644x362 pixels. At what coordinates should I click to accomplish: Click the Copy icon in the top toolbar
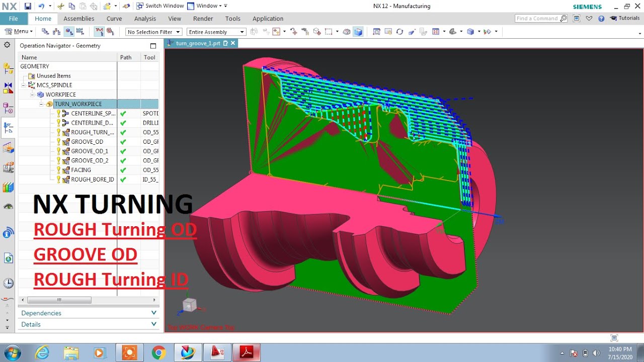click(x=72, y=6)
